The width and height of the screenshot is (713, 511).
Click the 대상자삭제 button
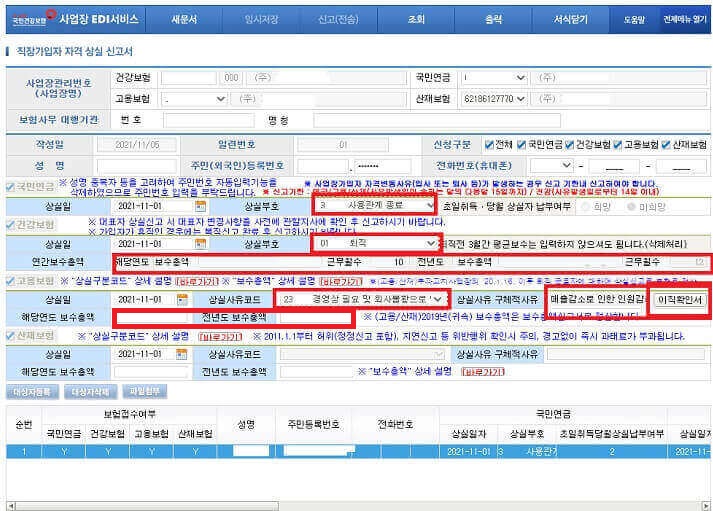coord(90,392)
